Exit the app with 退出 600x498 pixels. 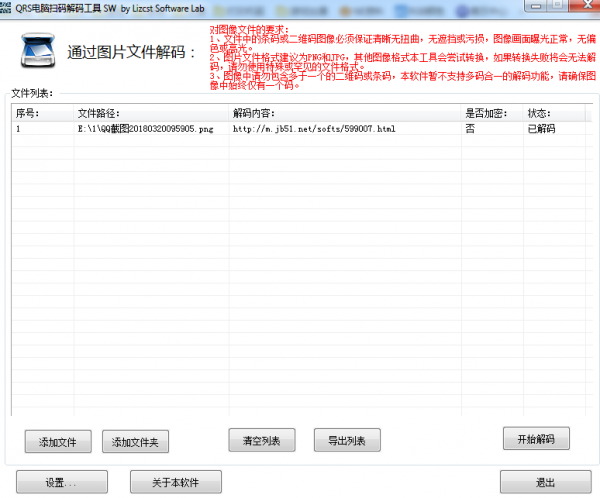coord(546,482)
